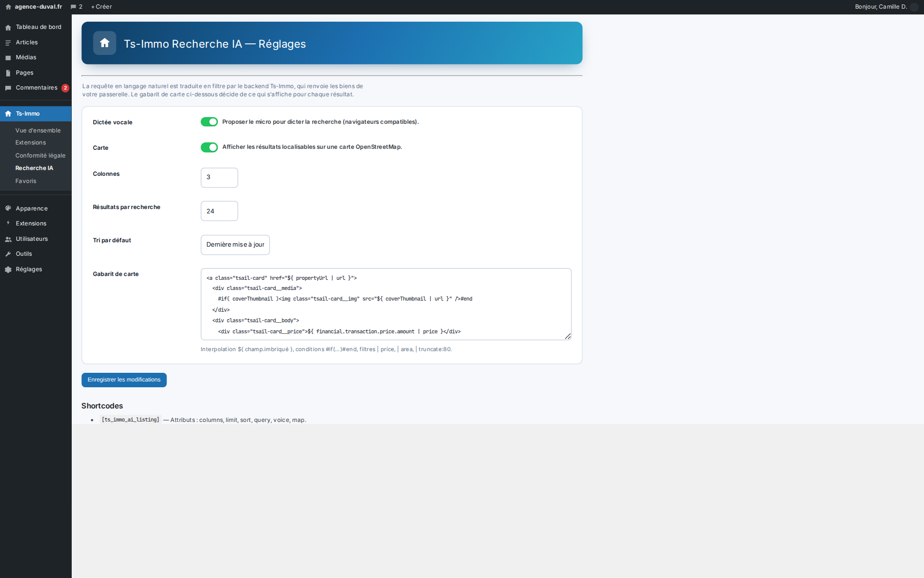Viewport: 924px width, 578px height.
Task: Open the Vue d'ensemble submenu item
Action: [x=38, y=131]
